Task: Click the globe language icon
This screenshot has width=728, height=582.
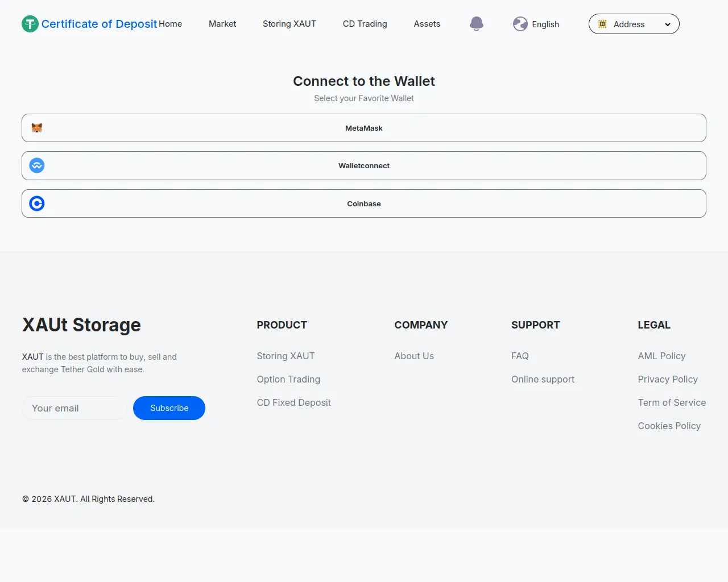Action: coord(520,24)
